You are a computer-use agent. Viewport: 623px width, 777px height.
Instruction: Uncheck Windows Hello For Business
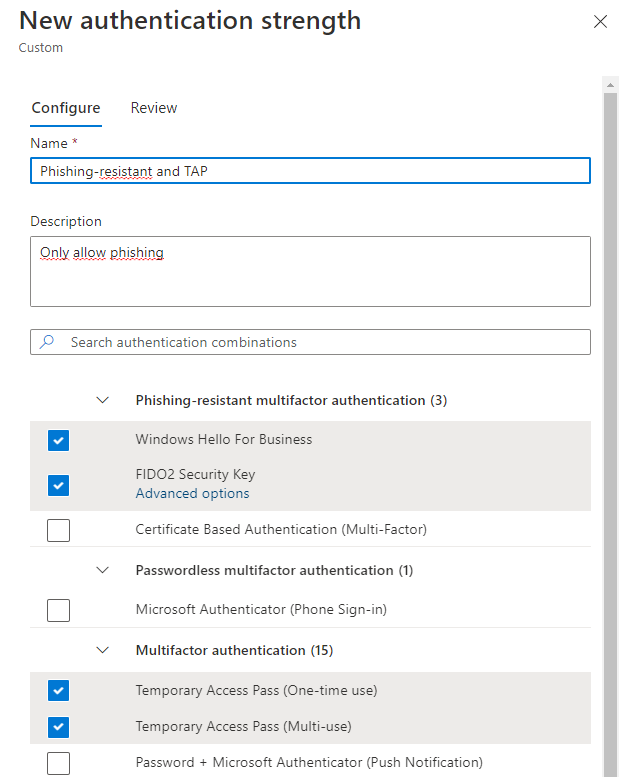pos(58,440)
